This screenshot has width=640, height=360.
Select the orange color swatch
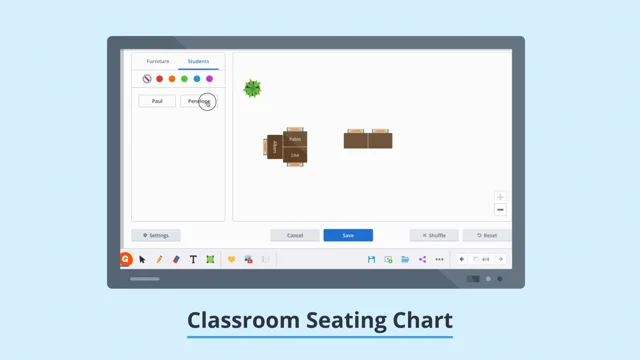172,79
